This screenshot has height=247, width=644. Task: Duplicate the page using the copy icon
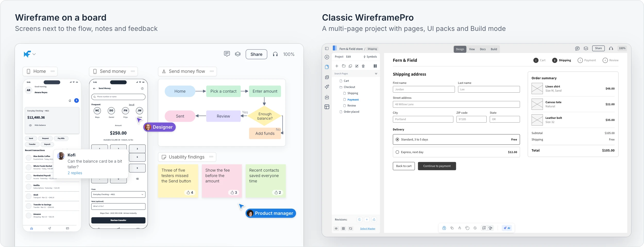tap(350, 66)
